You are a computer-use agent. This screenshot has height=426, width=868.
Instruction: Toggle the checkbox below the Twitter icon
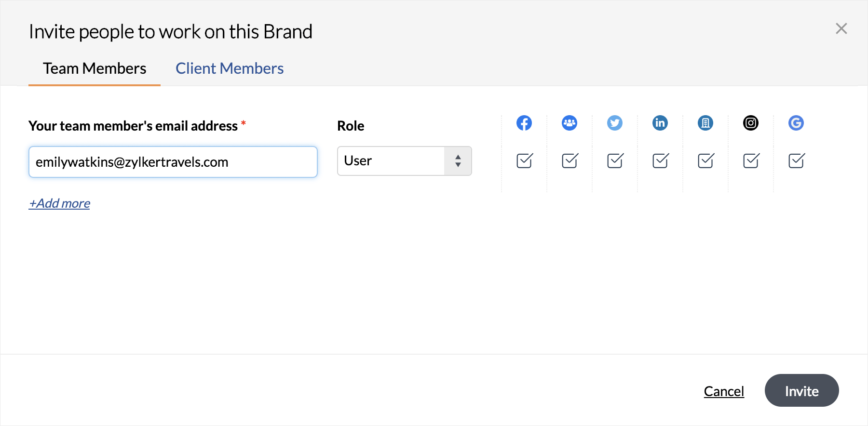pos(615,160)
